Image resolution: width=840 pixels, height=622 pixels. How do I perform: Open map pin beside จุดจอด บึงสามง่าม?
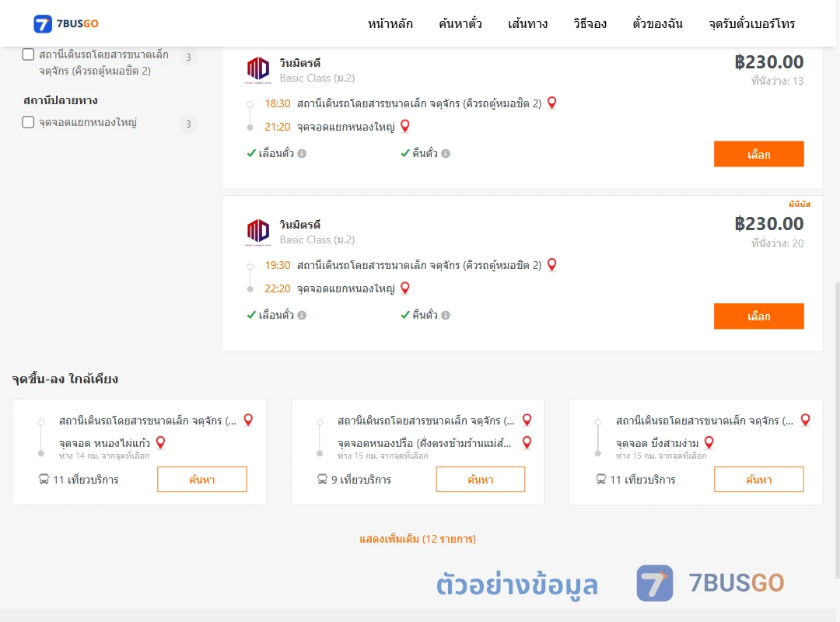pyautogui.click(x=709, y=442)
